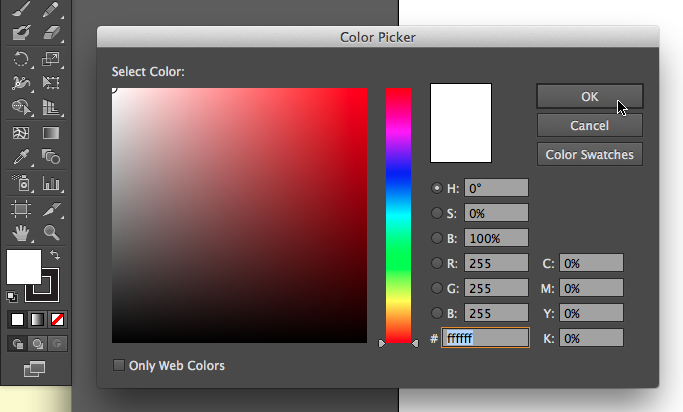Click the blue B field showing 255
The height and width of the screenshot is (412, 683).
click(496, 313)
